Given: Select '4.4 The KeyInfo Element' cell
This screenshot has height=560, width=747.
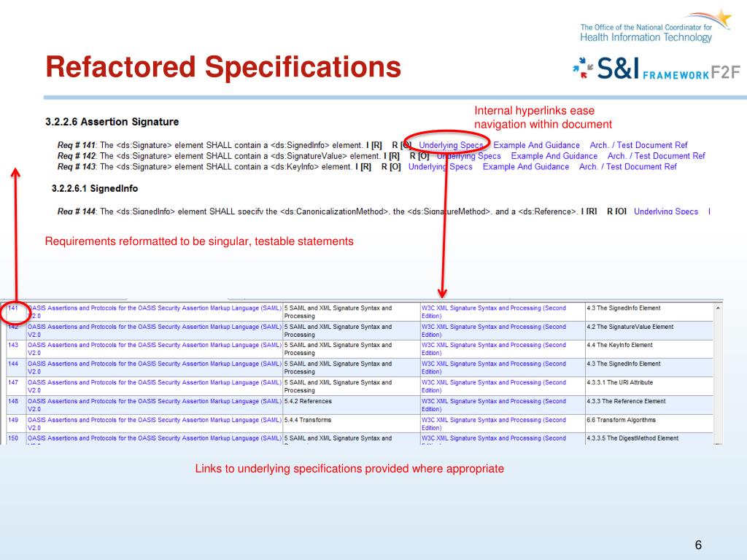Looking at the screenshot, I should pos(649,349).
